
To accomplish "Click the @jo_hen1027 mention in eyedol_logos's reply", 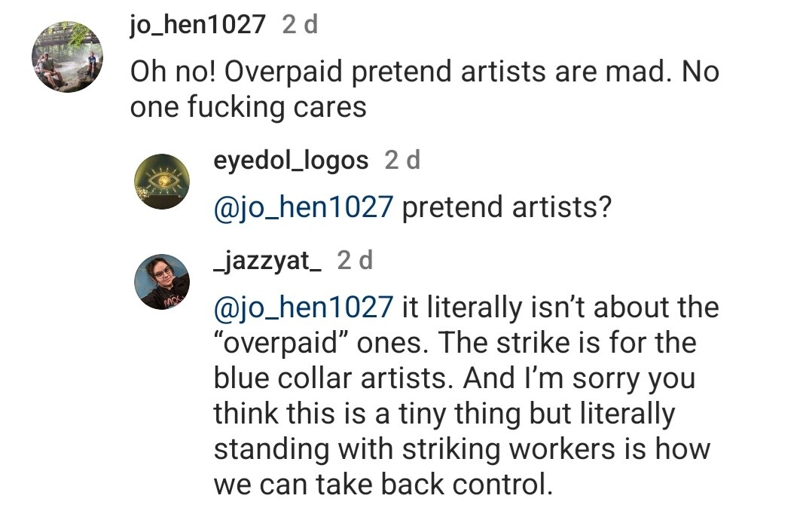I will point(304,206).
